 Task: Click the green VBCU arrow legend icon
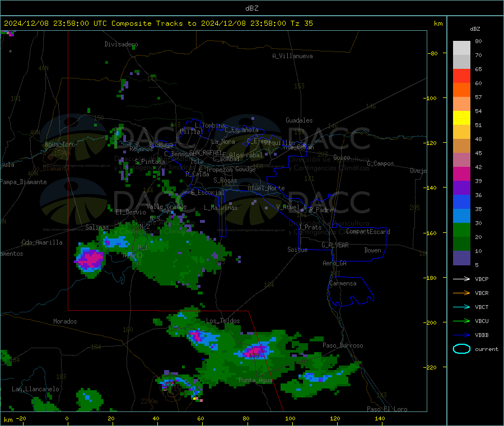coord(461,321)
